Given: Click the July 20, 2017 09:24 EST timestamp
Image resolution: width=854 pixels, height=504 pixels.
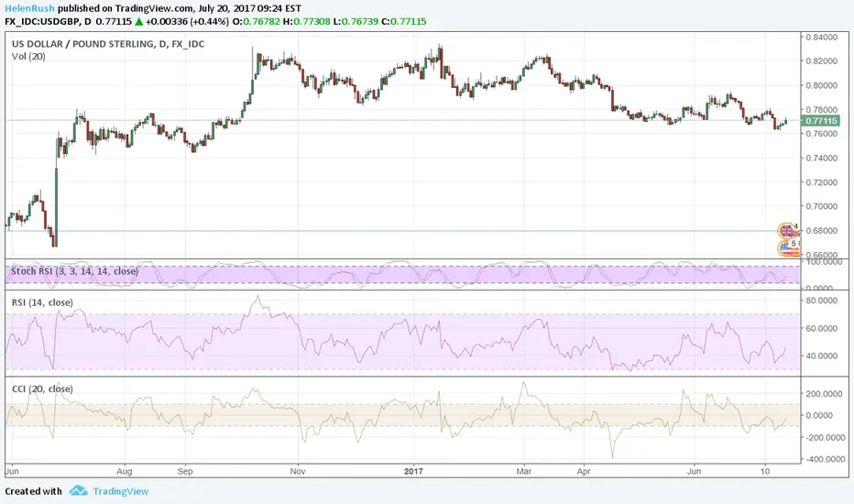Looking at the screenshot, I should pyautogui.click(x=250, y=9).
